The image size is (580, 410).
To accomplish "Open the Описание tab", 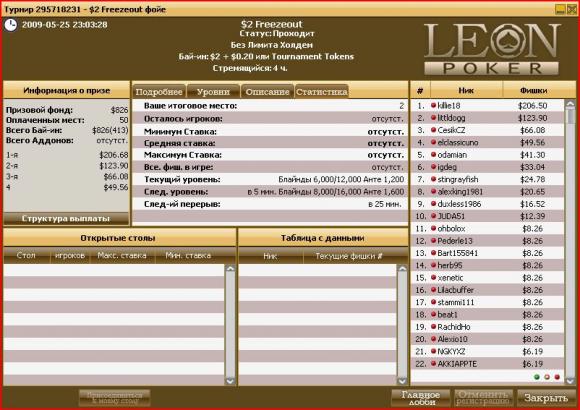I will (x=267, y=92).
